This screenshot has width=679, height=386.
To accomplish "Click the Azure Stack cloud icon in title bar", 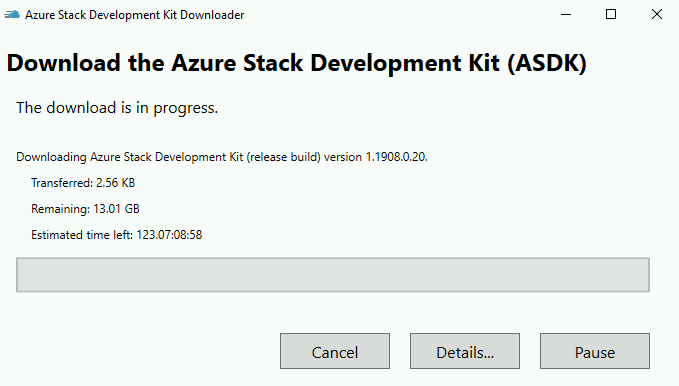I will [12, 14].
